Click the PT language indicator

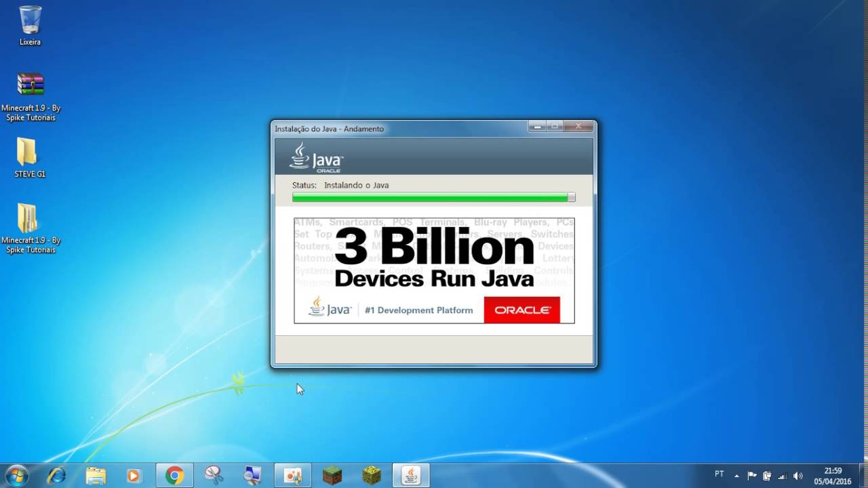(x=719, y=474)
